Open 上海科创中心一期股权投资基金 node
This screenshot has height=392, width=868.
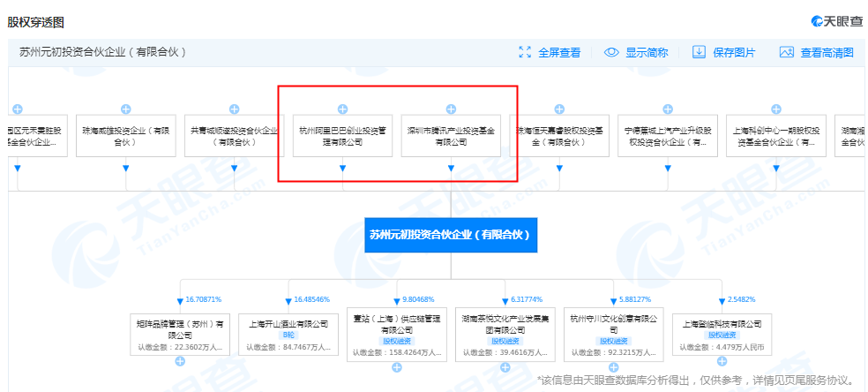(776, 136)
